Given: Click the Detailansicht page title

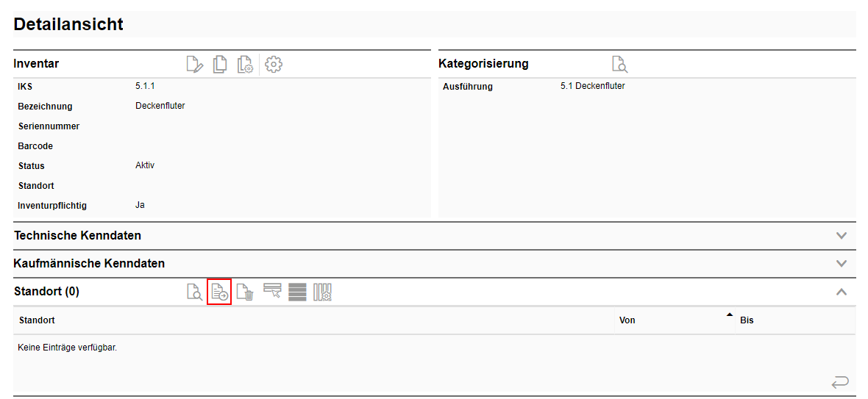Looking at the screenshot, I should [68, 24].
